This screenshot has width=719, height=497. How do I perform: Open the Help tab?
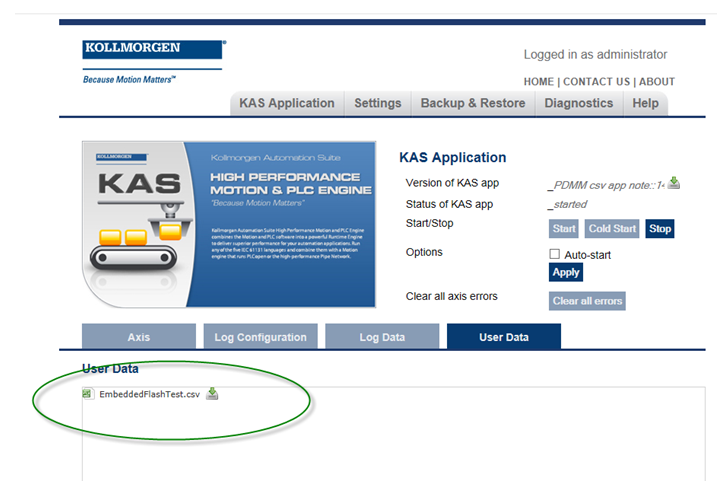(x=645, y=103)
